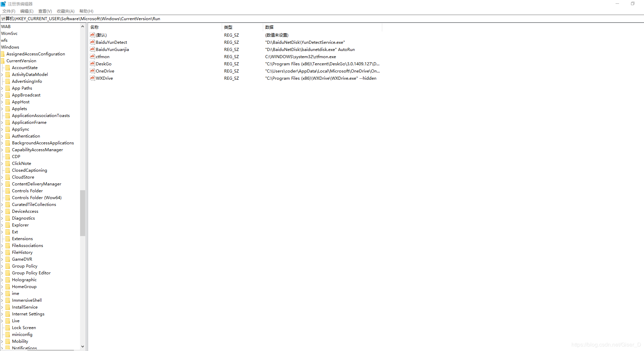The width and height of the screenshot is (644, 351).
Task: Open the 文件(F) menu
Action: click(9, 11)
